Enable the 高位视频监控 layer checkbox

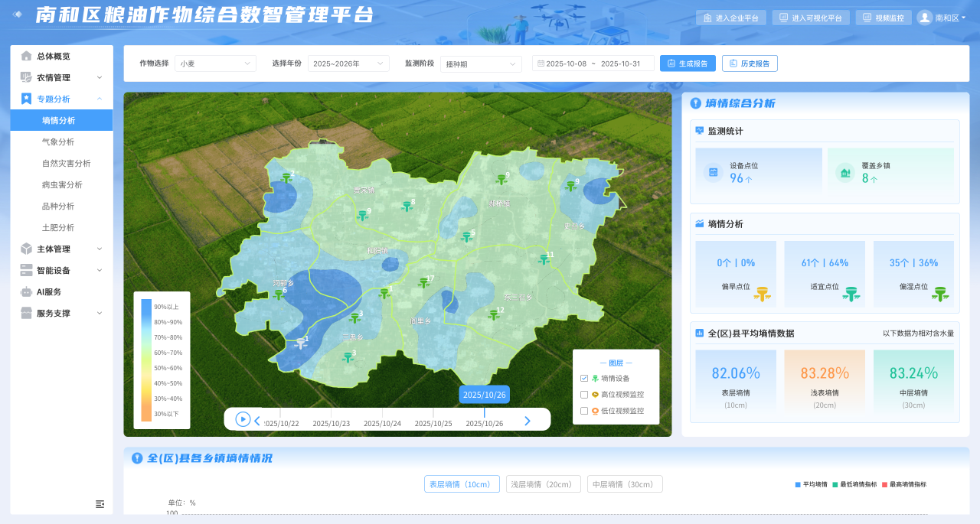coord(584,395)
